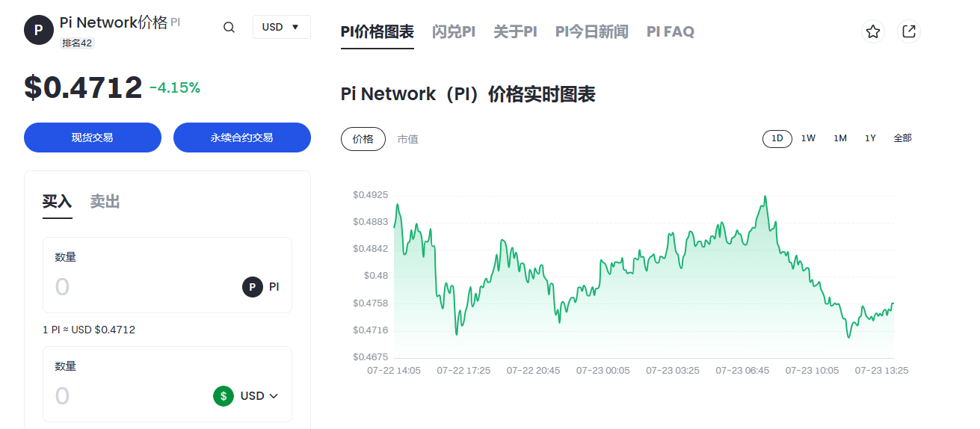
Task: Click the share icon at top right
Action: click(909, 31)
